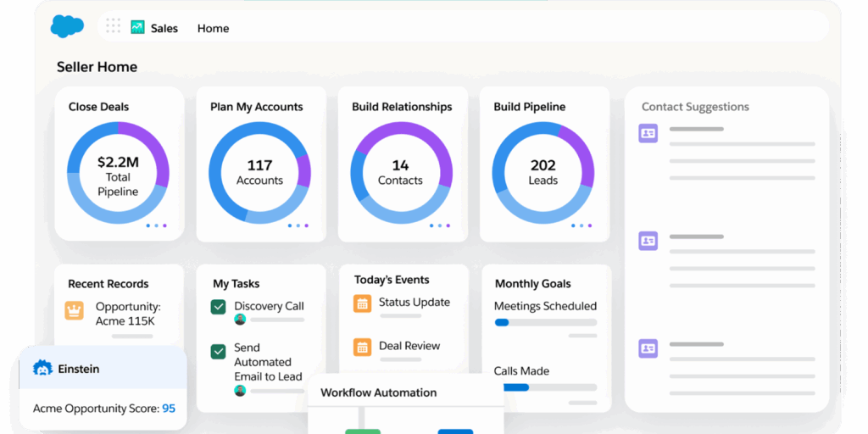Click the Monthly Goals heading

(532, 284)
